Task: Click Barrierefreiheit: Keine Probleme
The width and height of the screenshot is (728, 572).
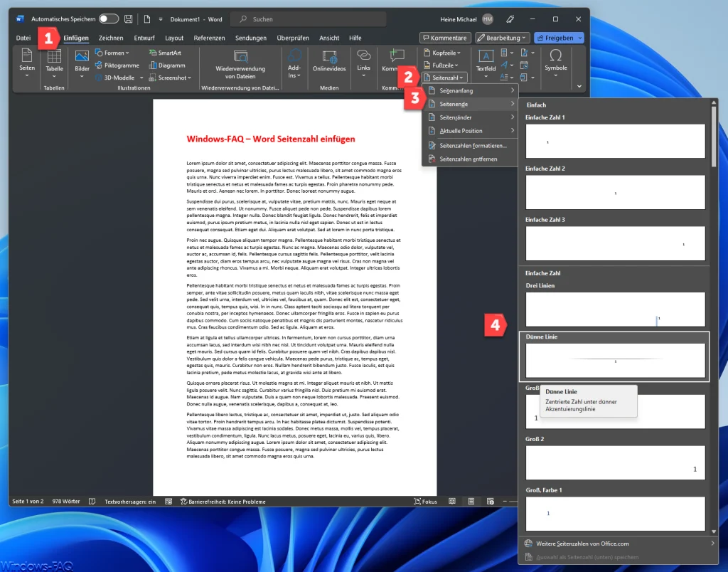Action: (x=223, y=502)
